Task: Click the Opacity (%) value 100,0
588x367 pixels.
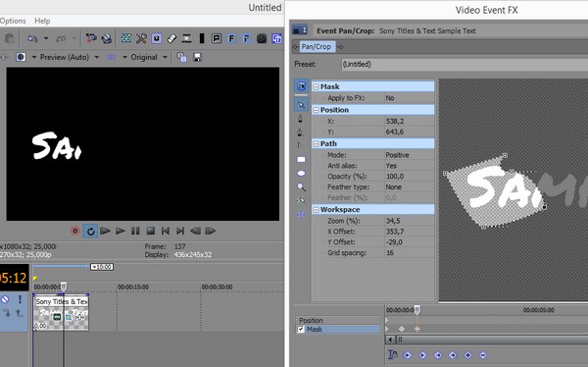Action: point(395,177)
